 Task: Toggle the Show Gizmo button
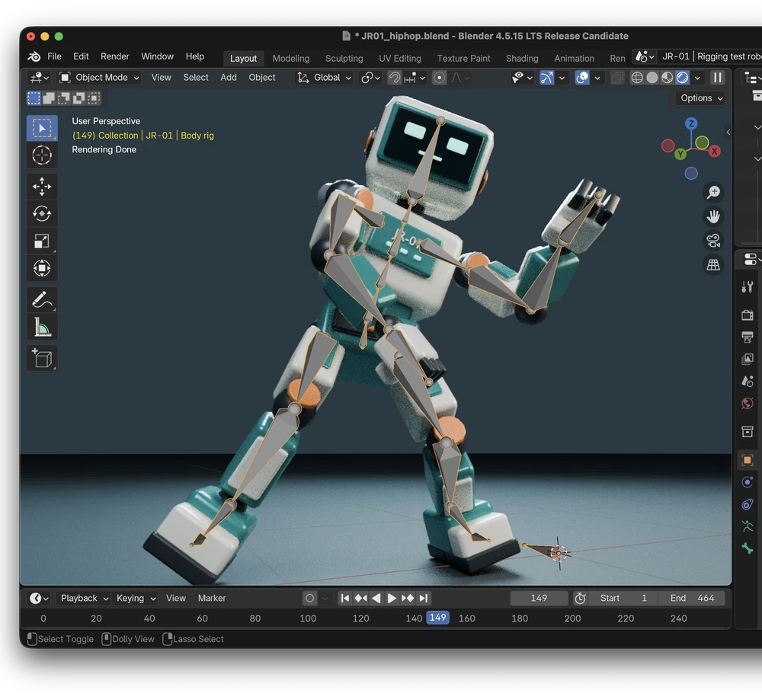click(x=546, y=78)
